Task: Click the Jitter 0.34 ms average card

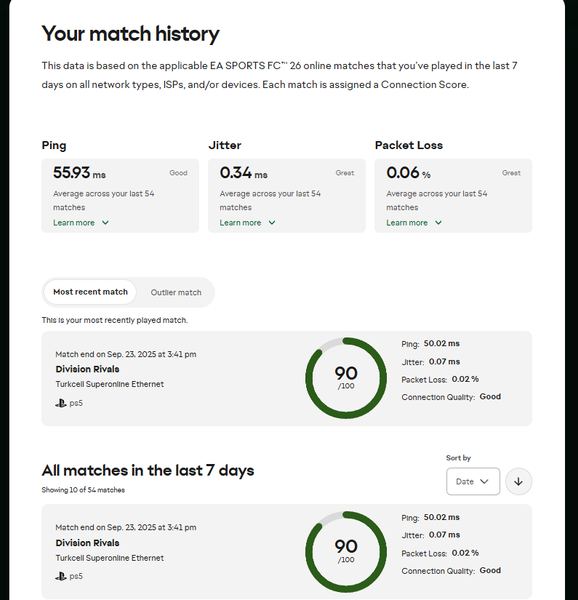Action: coord(287,196)
